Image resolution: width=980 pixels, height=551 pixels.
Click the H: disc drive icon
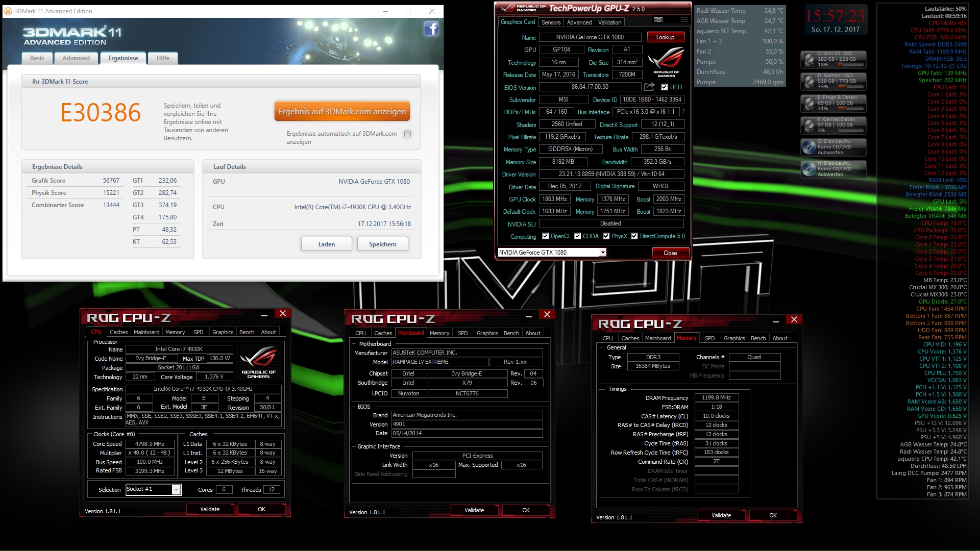809,169
